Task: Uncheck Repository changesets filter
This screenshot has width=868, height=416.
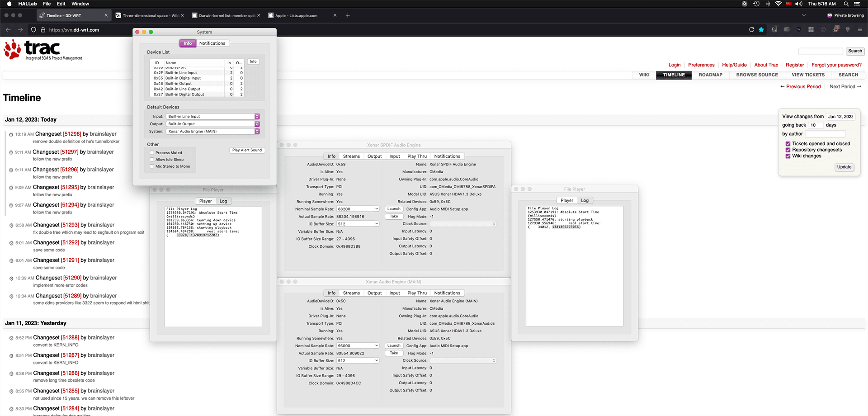Action: point(788,150)
